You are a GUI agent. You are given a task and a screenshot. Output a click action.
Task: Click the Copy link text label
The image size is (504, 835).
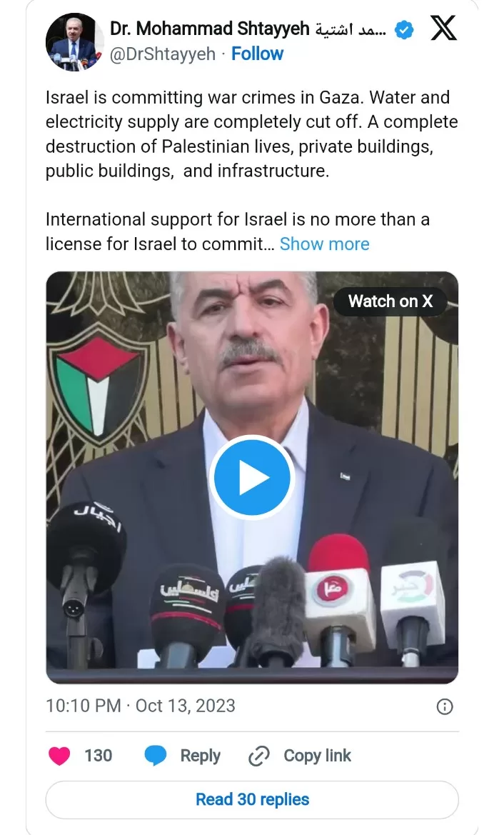317,756
